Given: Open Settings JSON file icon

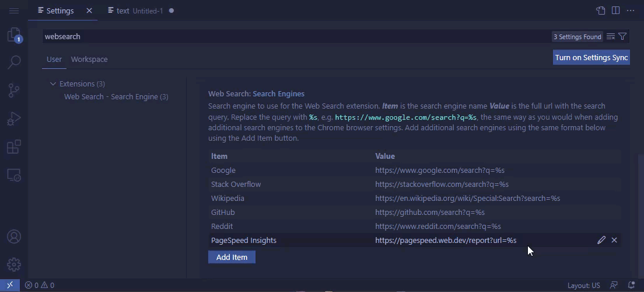Looking at the screenshot, I should [x=600, y=11].
